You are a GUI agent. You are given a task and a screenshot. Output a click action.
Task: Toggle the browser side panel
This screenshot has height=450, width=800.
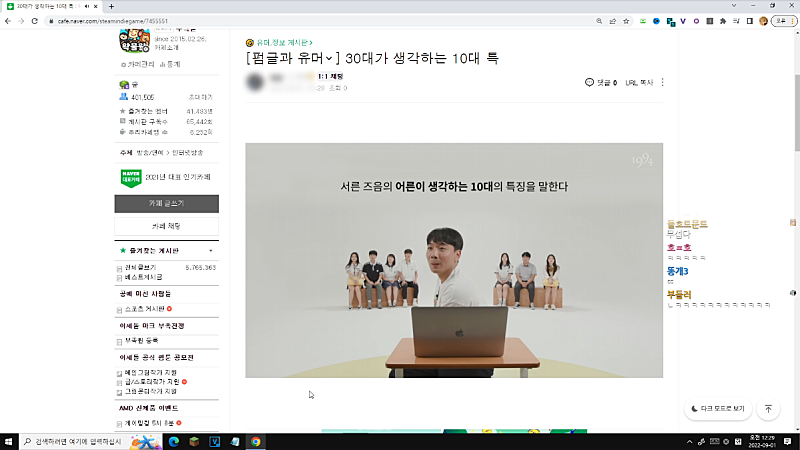[750, 21]
